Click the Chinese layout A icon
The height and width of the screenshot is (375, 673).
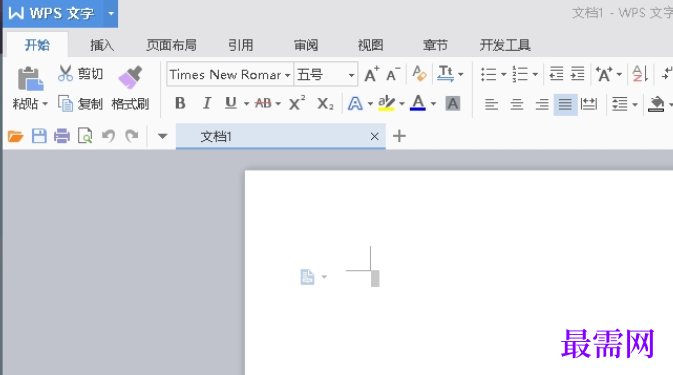[604, 74]
